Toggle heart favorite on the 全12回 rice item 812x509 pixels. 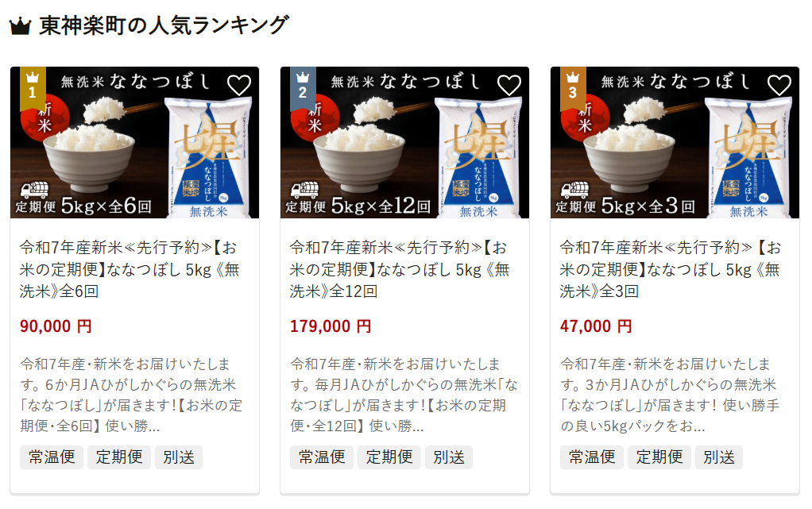click(x=509, y=86)
